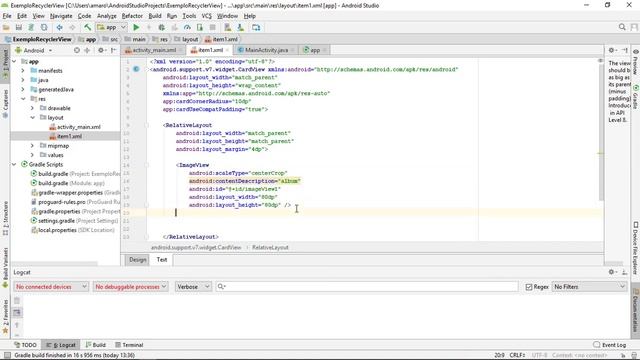Click the status bar tool windows icon

tap(7, 356)
